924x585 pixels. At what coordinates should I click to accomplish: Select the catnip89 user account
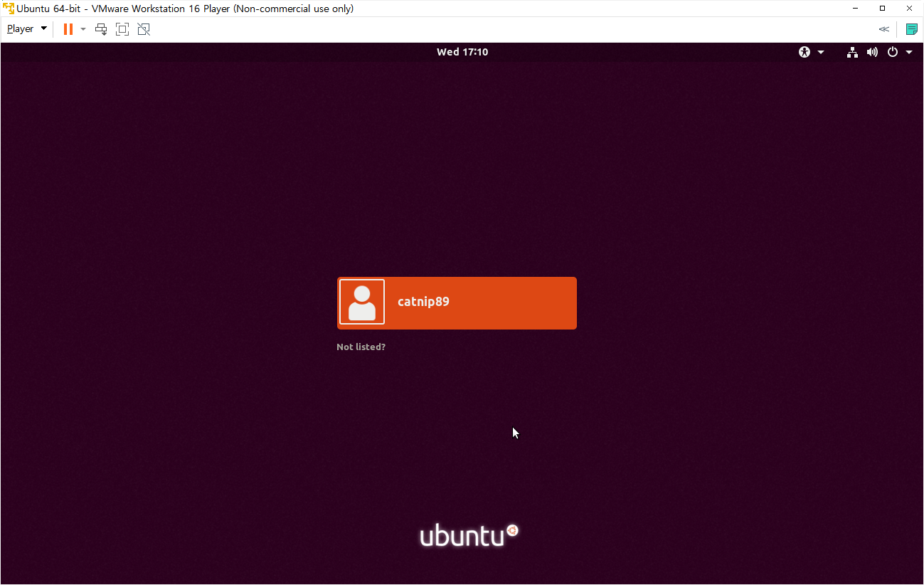pyautogui.click(x=457, y=303)
